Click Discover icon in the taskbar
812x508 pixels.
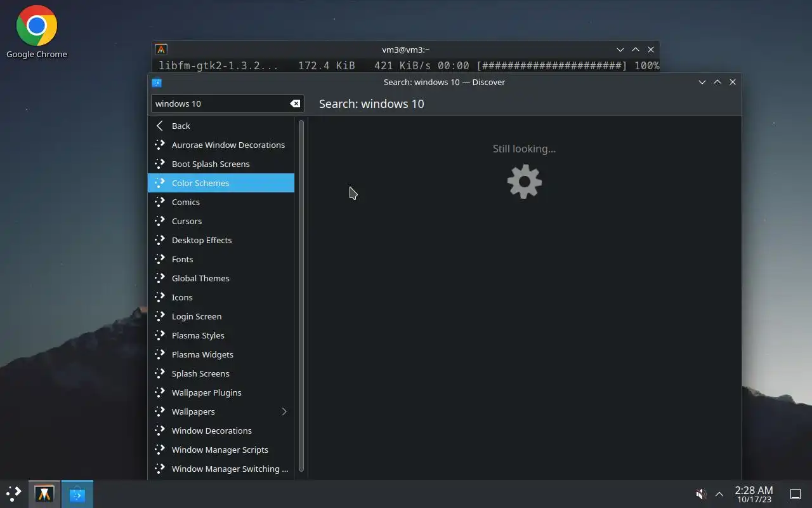[77, 493]
